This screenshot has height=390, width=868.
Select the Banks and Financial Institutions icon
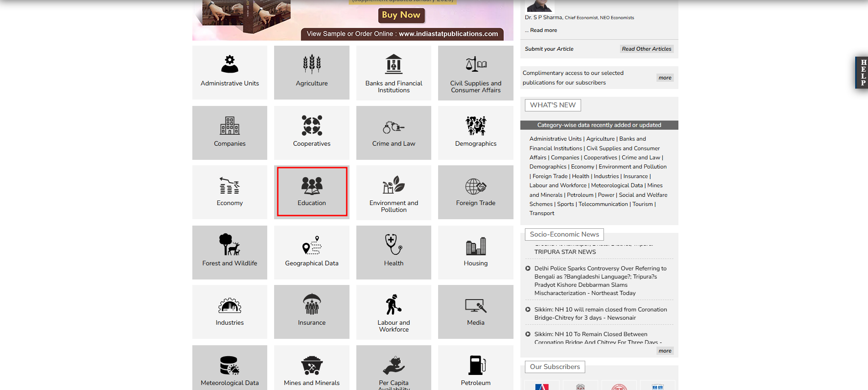point(393,64)
